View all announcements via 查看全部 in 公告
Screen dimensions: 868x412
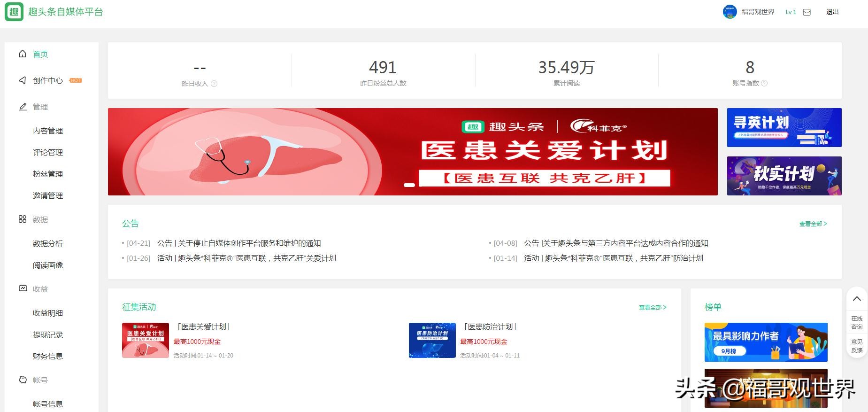pyautogui.click(x=813, y=224)
